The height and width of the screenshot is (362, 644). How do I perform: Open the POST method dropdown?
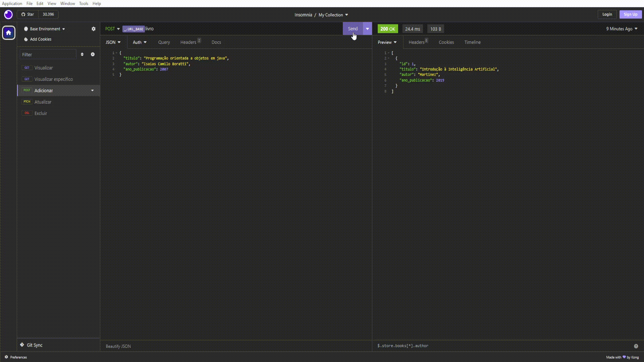112,29
